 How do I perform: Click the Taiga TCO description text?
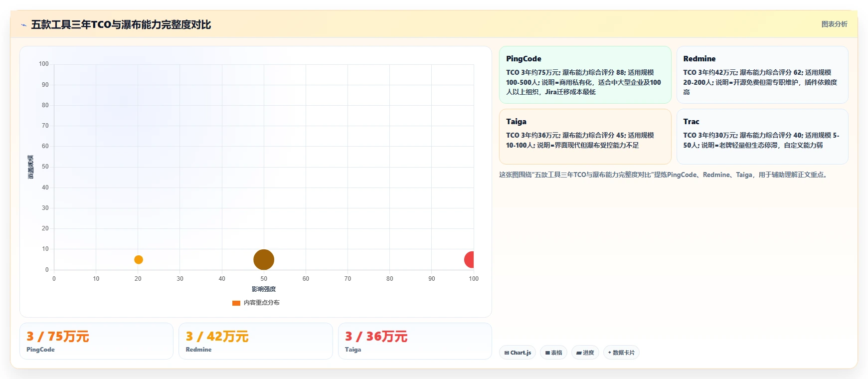pyautogui.click(x=580, y=140)
